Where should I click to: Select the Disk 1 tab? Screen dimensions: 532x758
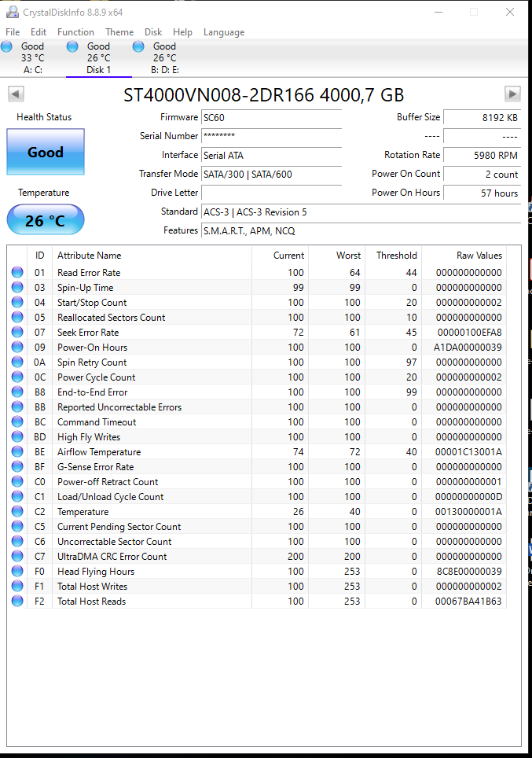point(98,58)
